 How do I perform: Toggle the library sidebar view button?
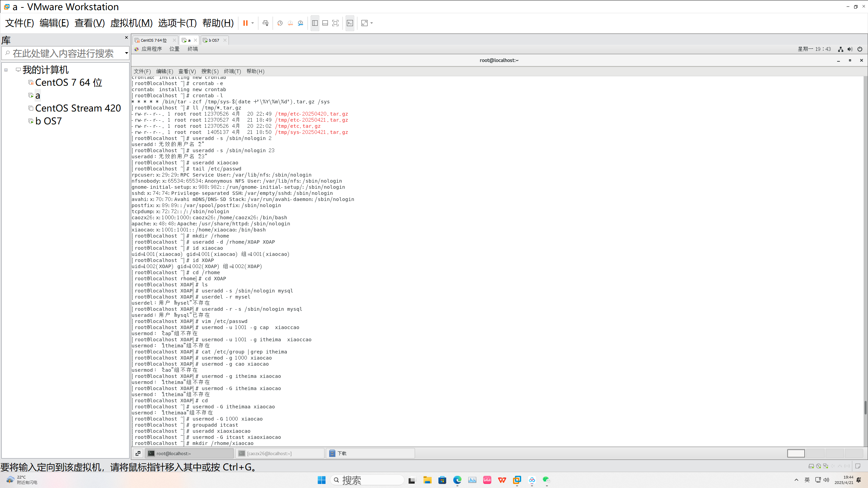click(315, 23)
